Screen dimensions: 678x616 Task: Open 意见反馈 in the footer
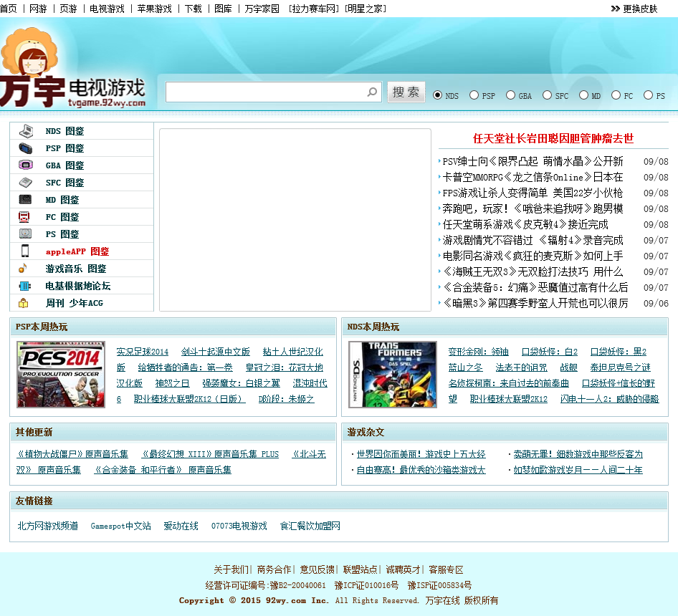point(317,569)
